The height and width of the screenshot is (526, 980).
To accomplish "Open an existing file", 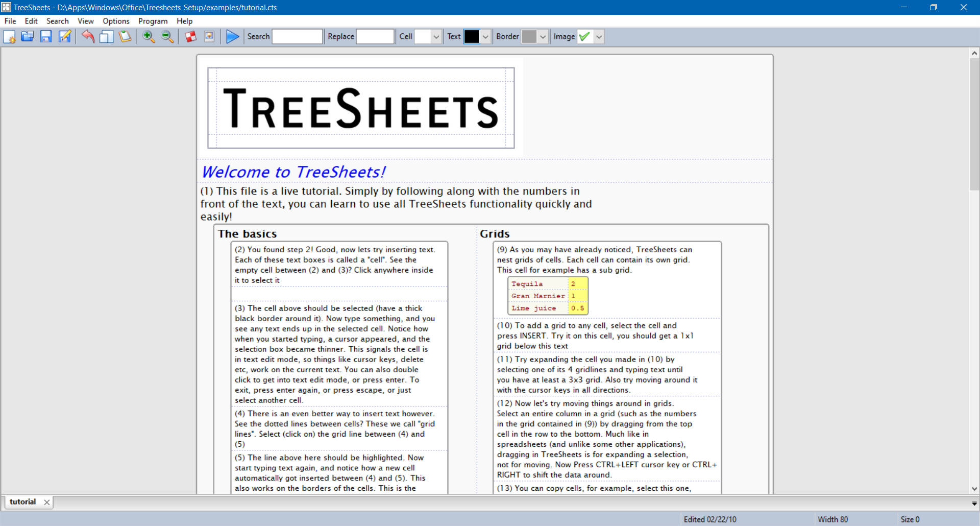I will click(28, 36).
